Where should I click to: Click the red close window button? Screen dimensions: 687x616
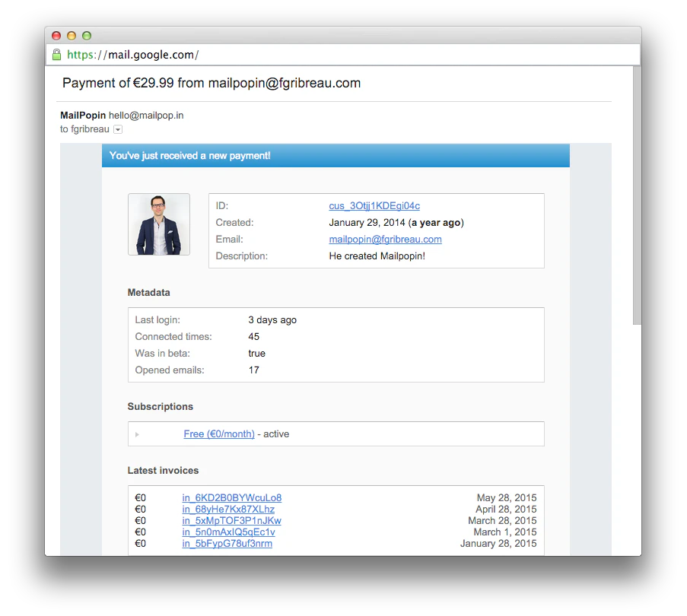56,36
